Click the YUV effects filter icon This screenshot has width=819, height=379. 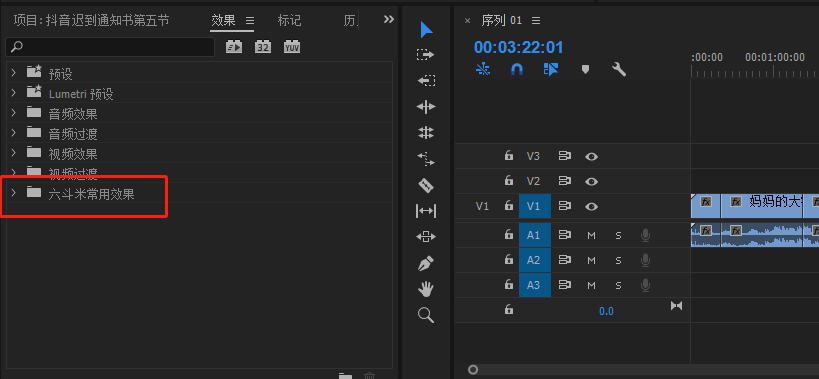pos(292,47)
